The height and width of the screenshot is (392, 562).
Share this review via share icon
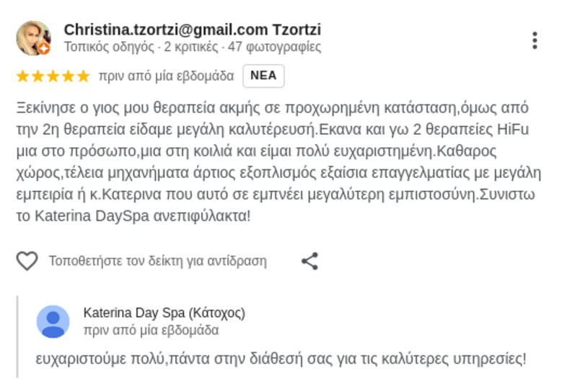click(309, 261)
